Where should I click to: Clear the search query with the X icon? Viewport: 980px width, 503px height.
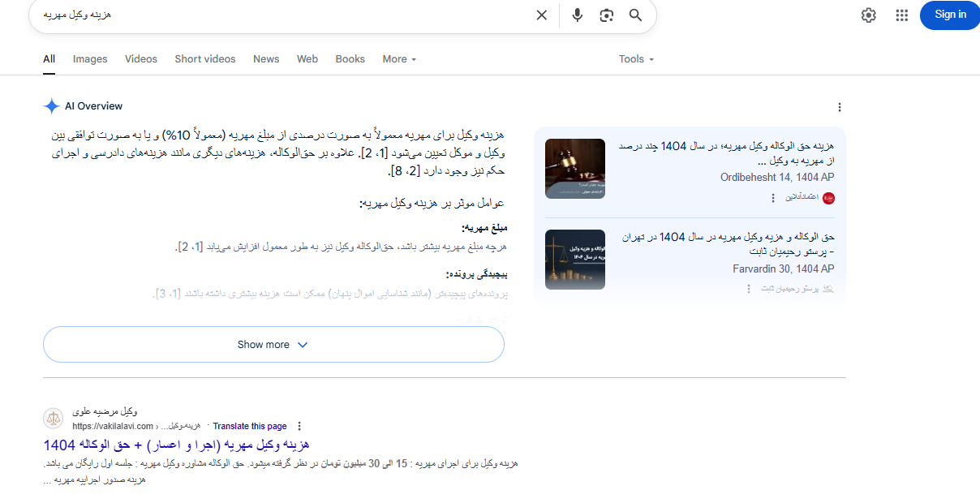(x=541, y=15)
